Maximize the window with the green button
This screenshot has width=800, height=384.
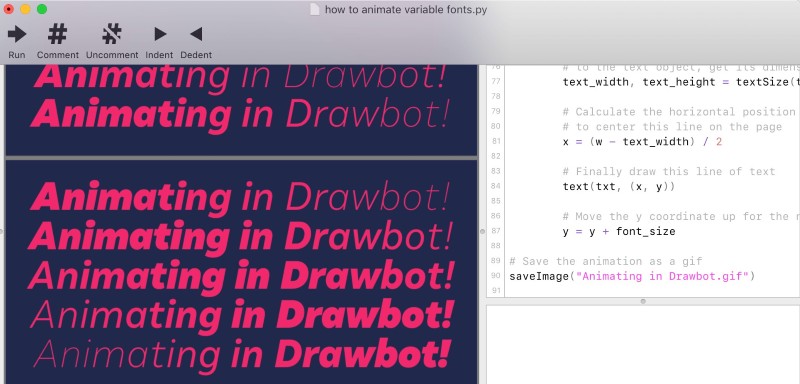(x=42, y=9)
